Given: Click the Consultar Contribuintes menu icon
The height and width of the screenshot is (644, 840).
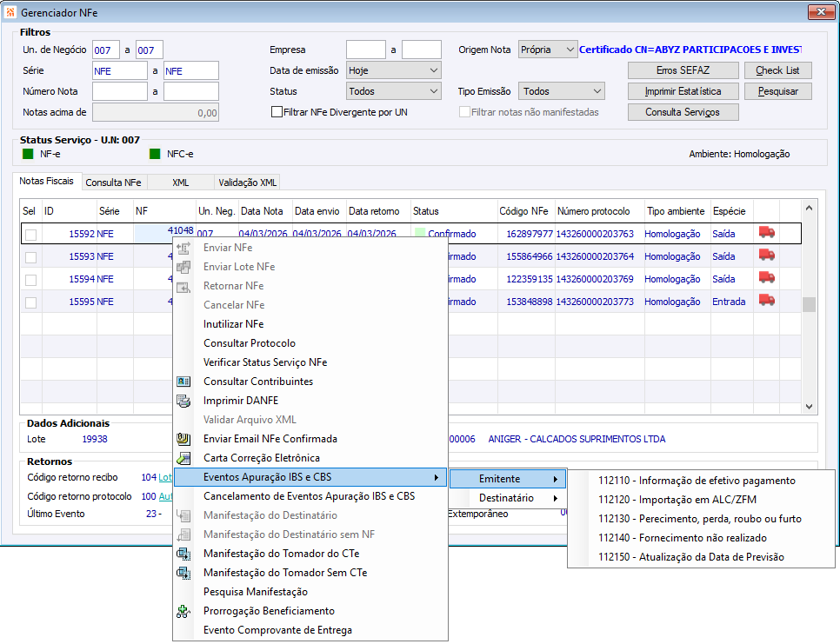Looking at the screenshot, I should pos(183,382).
